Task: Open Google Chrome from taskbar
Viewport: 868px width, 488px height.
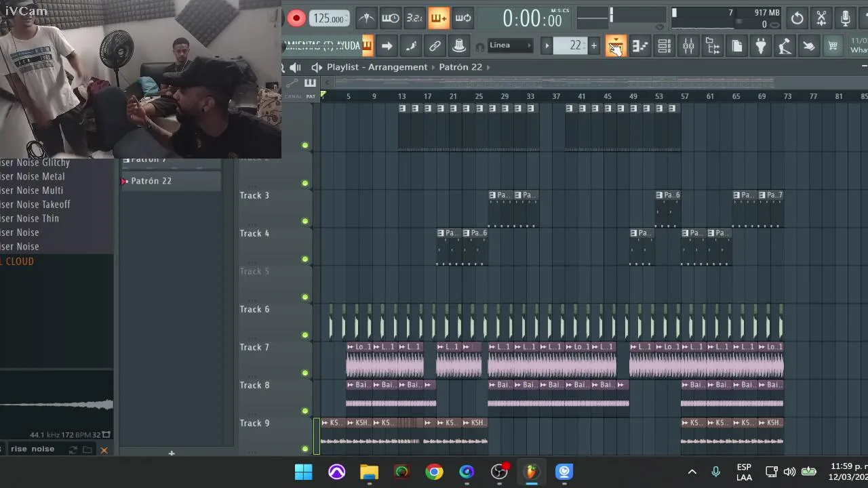Action: pyautogui.click(x=434, y=472)
